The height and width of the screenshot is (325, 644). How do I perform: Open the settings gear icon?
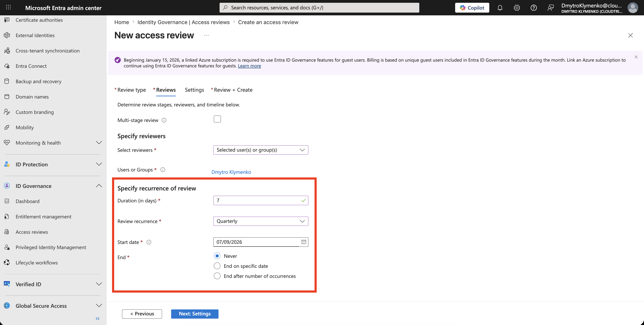(517, 8)
